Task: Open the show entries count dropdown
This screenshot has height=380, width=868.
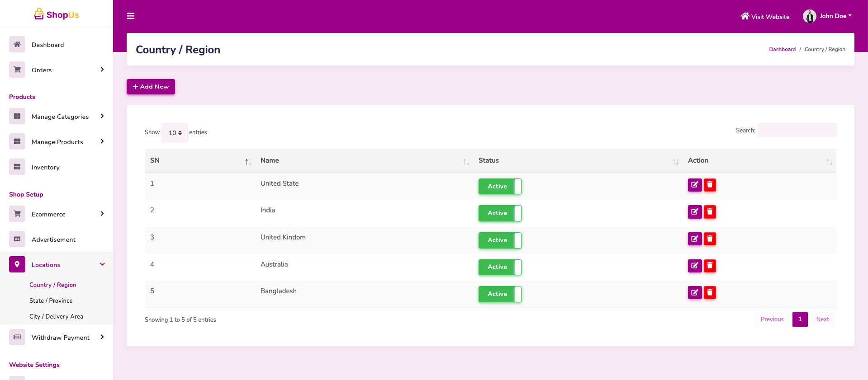Action: 175,133
